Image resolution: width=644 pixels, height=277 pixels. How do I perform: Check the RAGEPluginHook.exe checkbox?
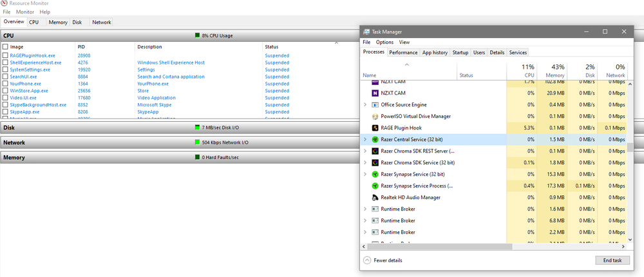(5, 55)
